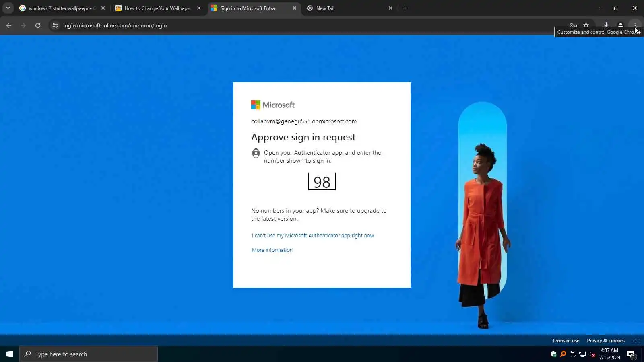Click the number 98 sign-in code
Image resolution: width=644 pixels, height=362 pixels.
tap(322, 182)
